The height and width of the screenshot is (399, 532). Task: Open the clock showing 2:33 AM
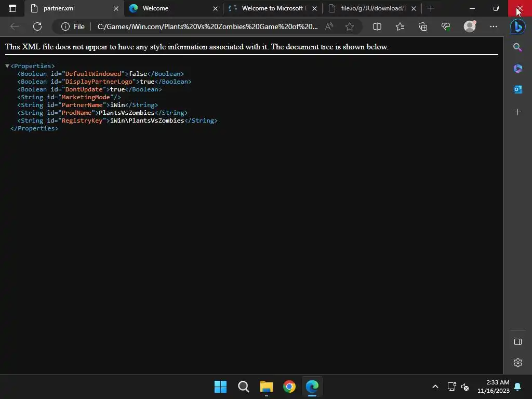point(494,387)
